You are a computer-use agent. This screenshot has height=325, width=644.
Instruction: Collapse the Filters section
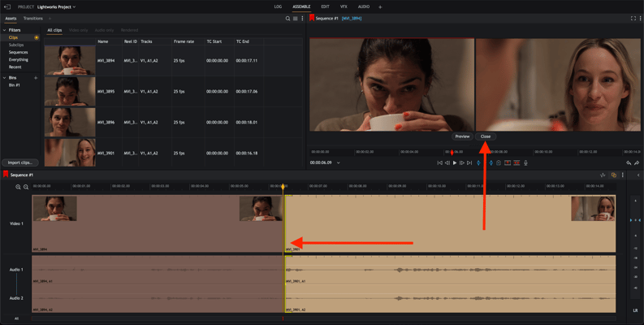(x=4, y=30)
